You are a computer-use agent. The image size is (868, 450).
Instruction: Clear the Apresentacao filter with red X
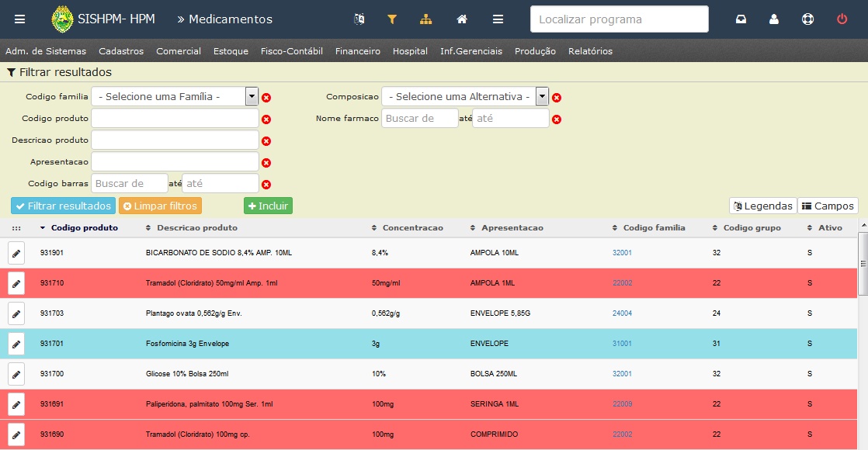pyautogui.click(x=266, y=163)
